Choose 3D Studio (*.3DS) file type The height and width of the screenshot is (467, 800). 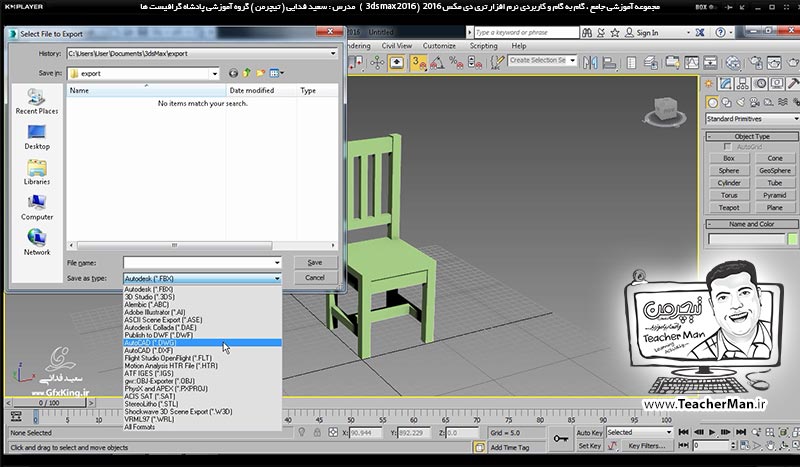(203, 297)
